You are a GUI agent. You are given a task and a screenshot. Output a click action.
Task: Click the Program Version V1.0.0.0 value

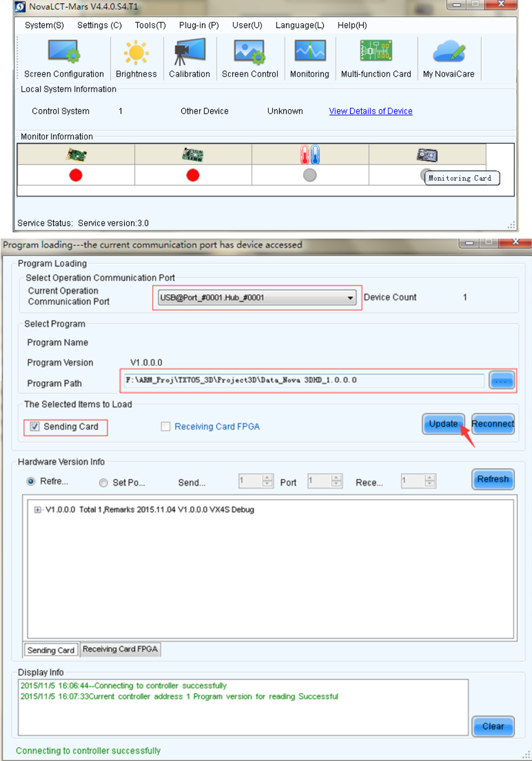click(146, 363)
